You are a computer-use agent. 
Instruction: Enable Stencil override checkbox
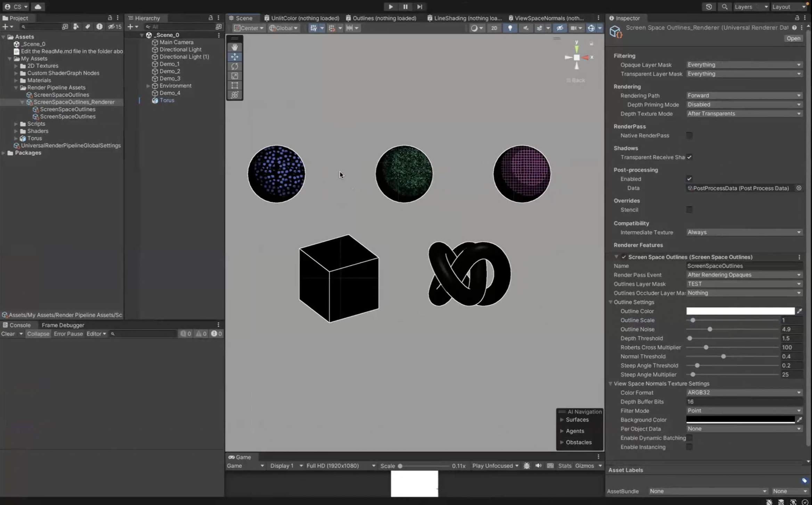click(689, 210)
